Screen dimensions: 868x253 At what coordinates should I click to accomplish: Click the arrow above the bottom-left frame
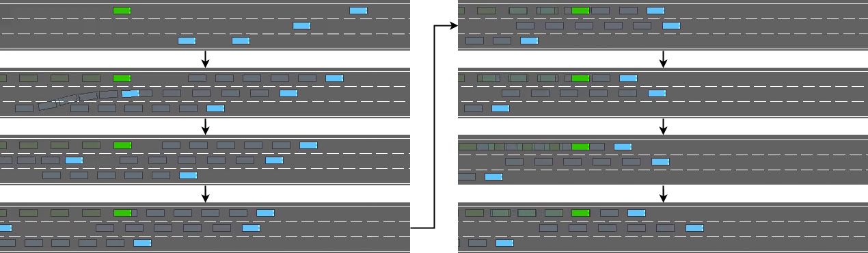(205, 194)
